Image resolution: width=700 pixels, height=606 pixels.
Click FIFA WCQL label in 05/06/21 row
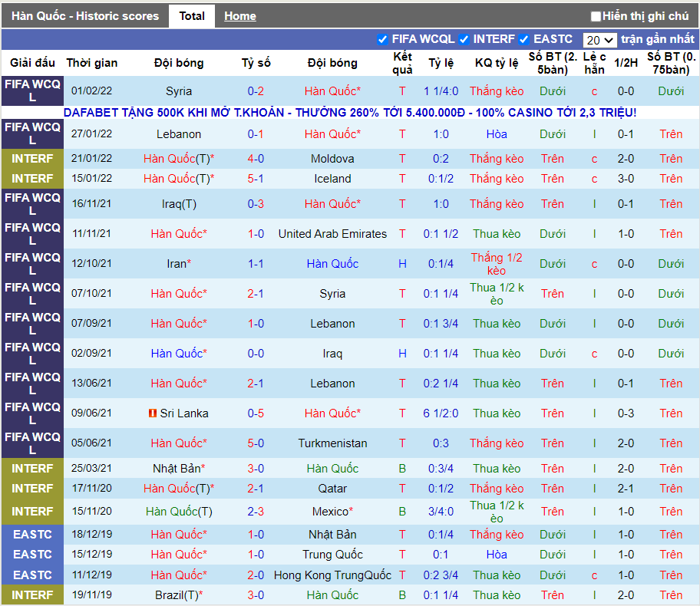32,443
